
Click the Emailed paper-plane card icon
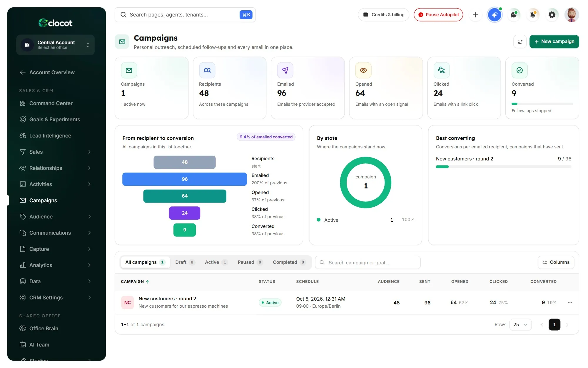click(285, 70)
